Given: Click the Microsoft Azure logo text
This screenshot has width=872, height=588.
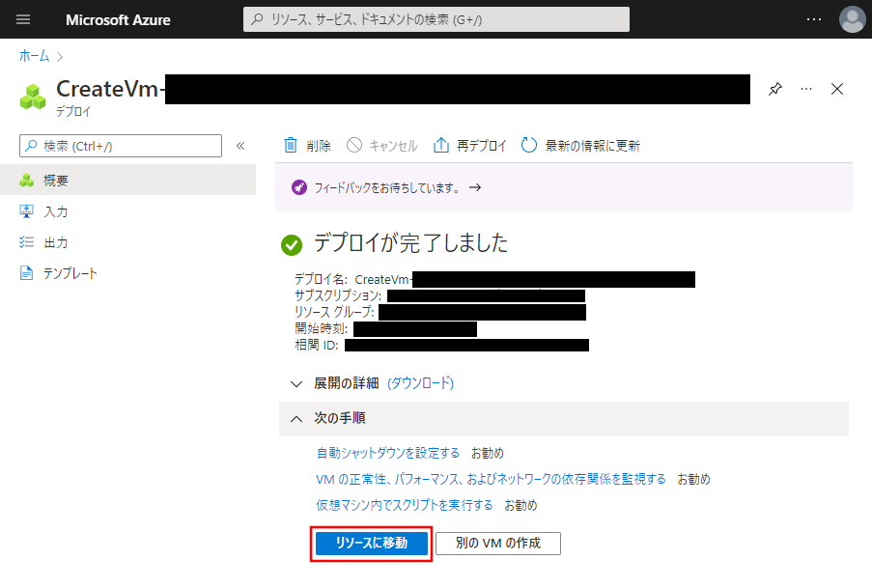Looking at the screenshot, I should point(118,20).
